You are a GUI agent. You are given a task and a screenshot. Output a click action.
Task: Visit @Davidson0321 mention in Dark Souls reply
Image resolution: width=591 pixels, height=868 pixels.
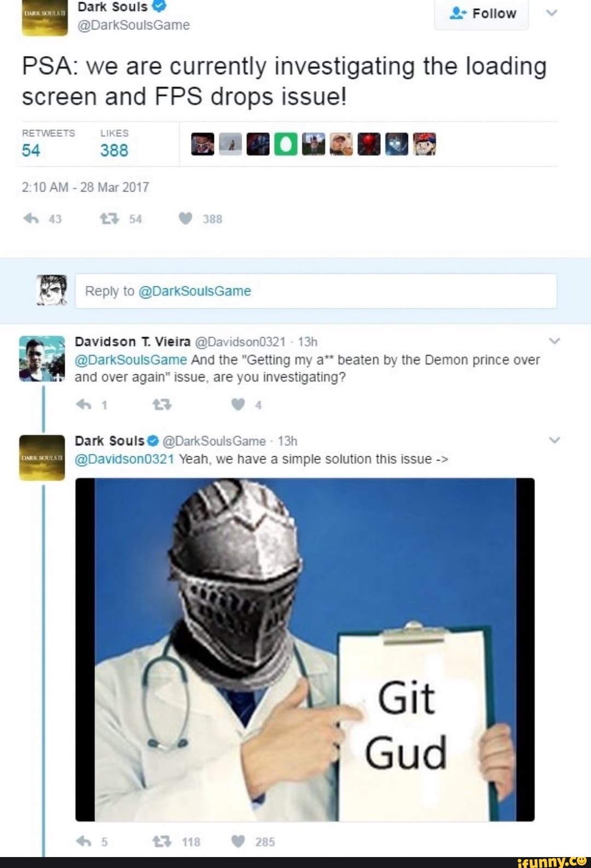click(124, 459)
